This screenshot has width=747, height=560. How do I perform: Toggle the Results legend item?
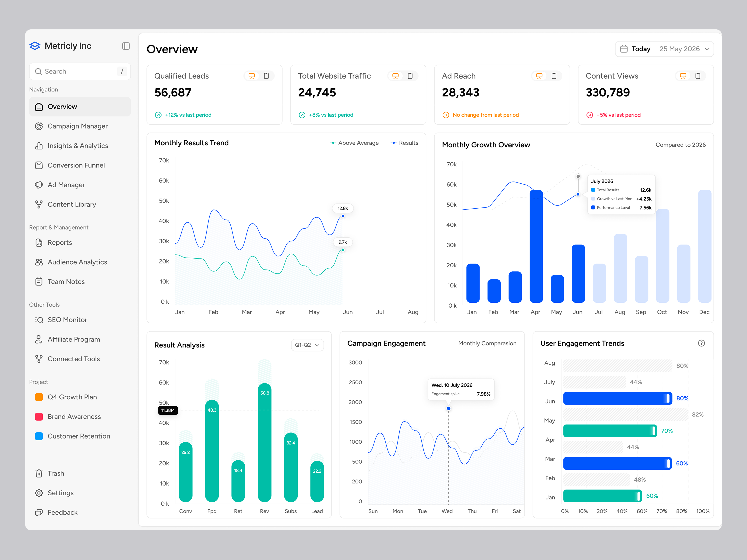point(404,143)
